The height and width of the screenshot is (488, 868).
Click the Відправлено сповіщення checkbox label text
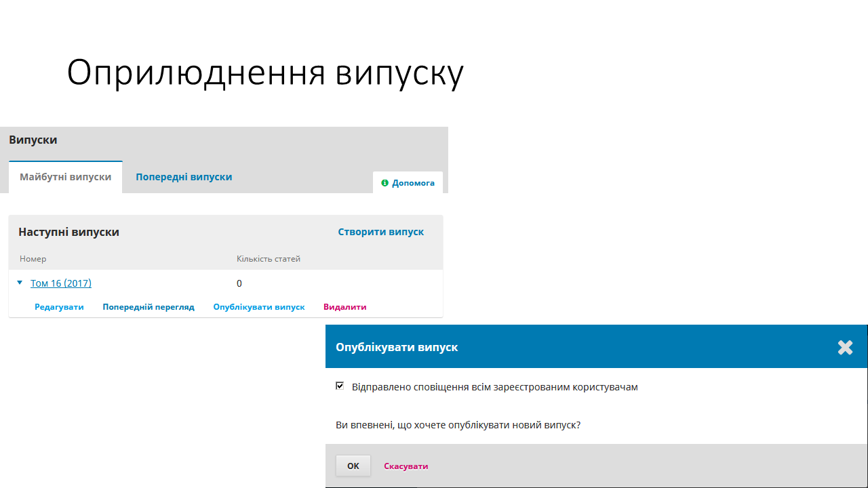pyautogui.click(x=494, y=387)
